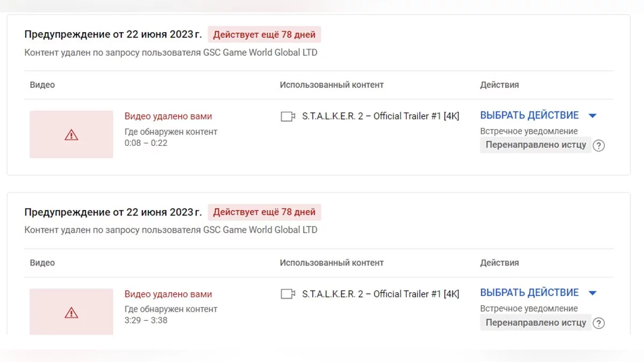Screen dimensions: 644x362
Task: Expand ВЫБРАТЬ ДЕЙСТВИЕ dropdown in the second strike
Action: [538, 293]
